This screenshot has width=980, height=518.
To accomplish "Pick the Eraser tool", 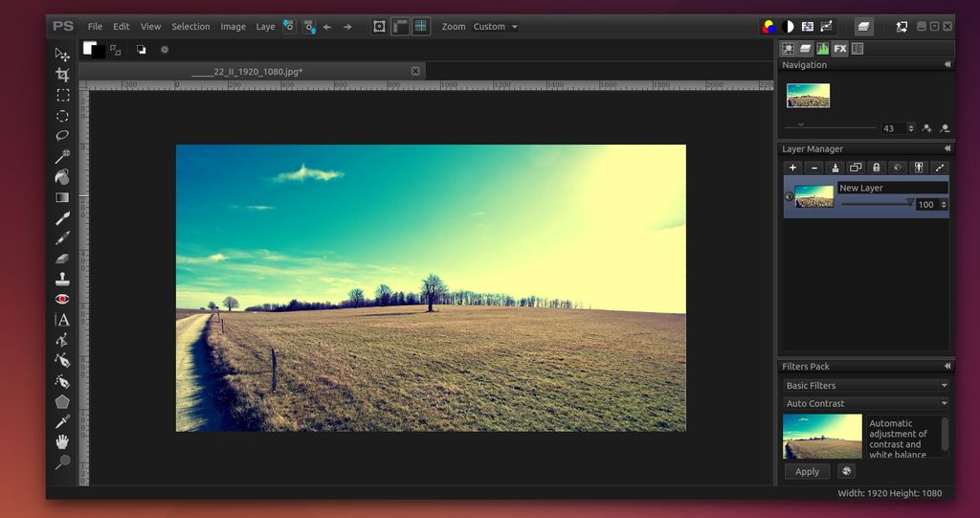I will coord(62,259).
